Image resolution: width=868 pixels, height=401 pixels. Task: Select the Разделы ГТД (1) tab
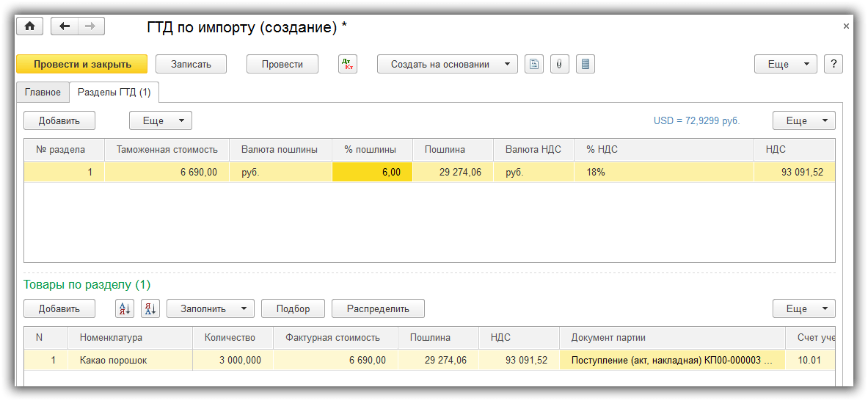pyautogui.click(x=114, y=93)
